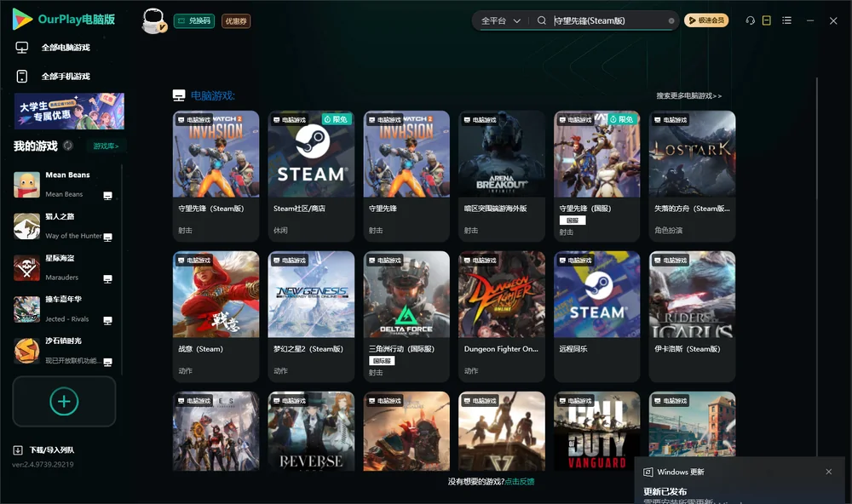Viewport: 852px width, 504px height.
Task: Open 撞车嘉年华 Jected - Rivals entry
Action: [x=63, y=309]
